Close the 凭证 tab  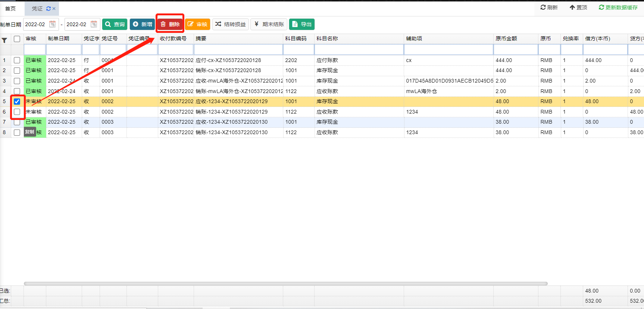pyautogui.click(x=54, y=9)
